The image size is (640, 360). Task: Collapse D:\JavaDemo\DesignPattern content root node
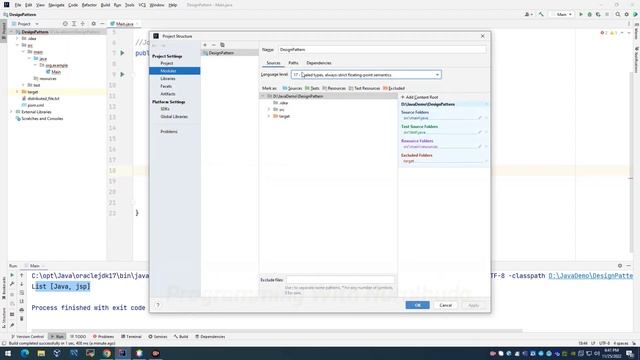click(263, 96)
